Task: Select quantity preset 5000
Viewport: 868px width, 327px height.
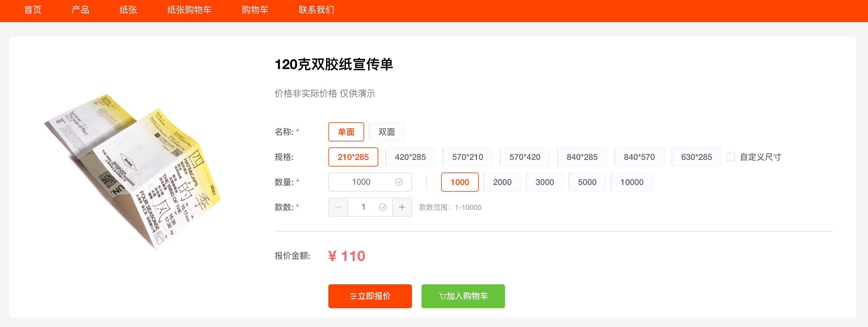Action: pyautogui.click(x=587, y=182)
